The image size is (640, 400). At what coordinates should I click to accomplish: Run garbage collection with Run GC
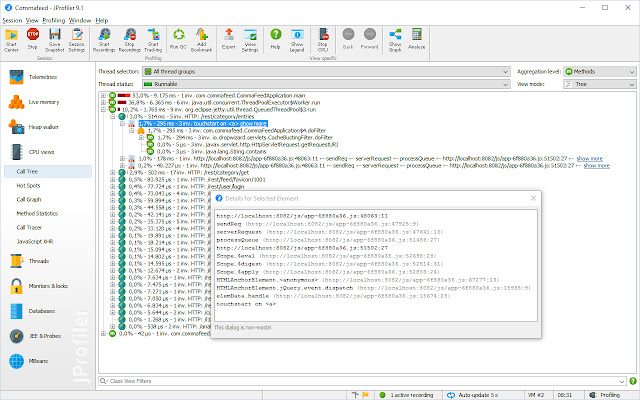[178, 40]
